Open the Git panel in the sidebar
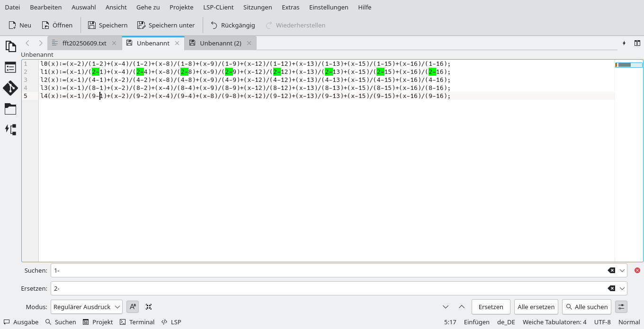Screen dimensions: 644x329 tap(10, 88)
